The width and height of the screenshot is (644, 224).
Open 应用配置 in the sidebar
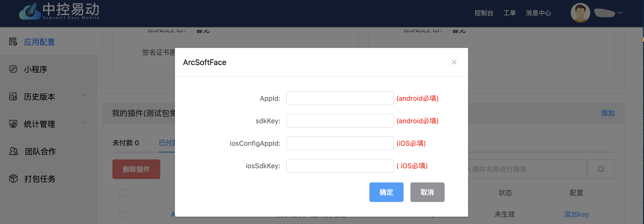point(40,42)
